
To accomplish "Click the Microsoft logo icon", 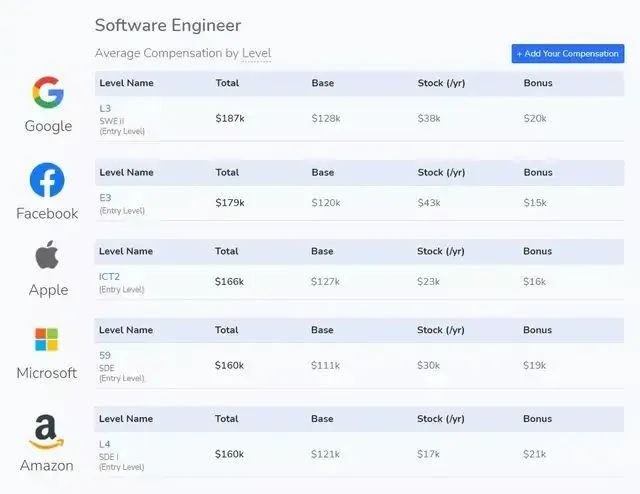I will point(47,339).
